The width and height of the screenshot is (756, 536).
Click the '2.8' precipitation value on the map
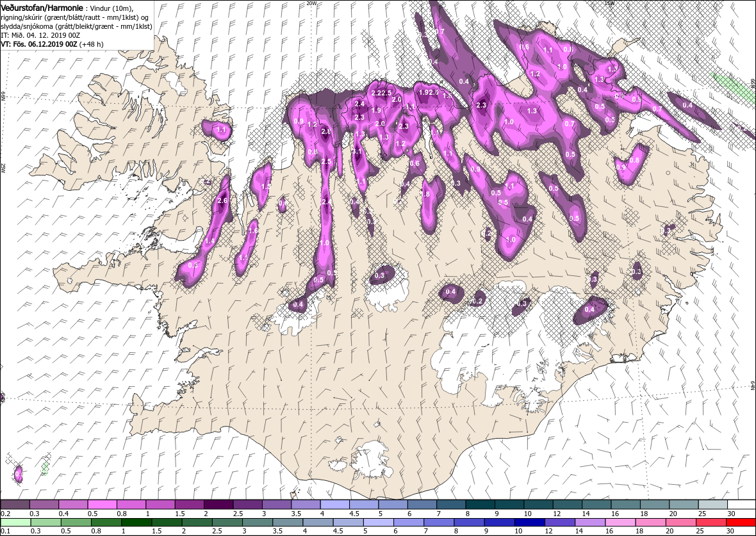click(325, 131)
